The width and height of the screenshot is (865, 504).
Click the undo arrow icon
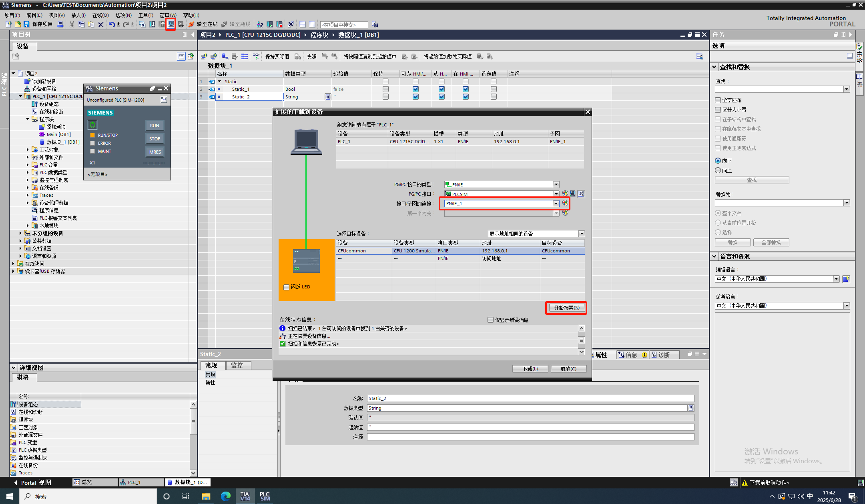[x=112, y=24]
